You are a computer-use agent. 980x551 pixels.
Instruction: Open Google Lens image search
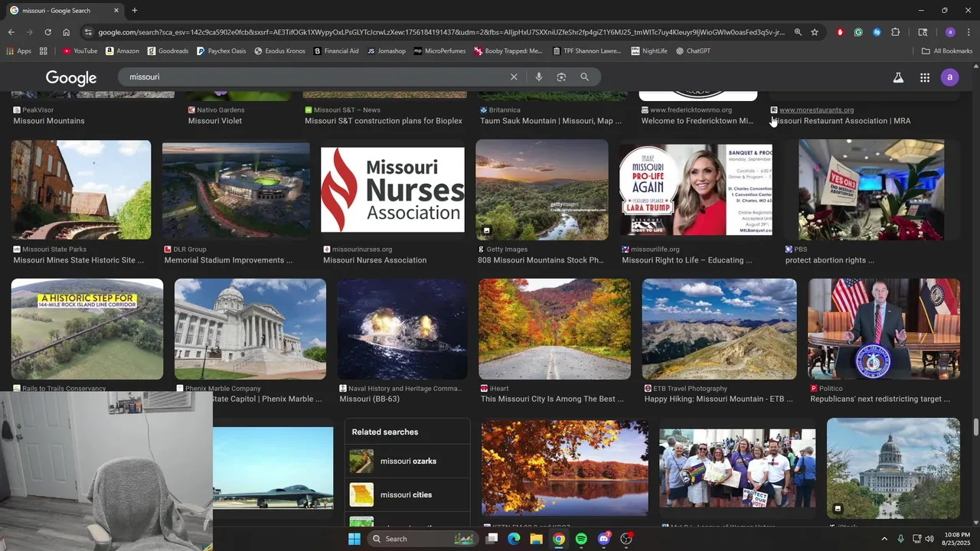561,77
